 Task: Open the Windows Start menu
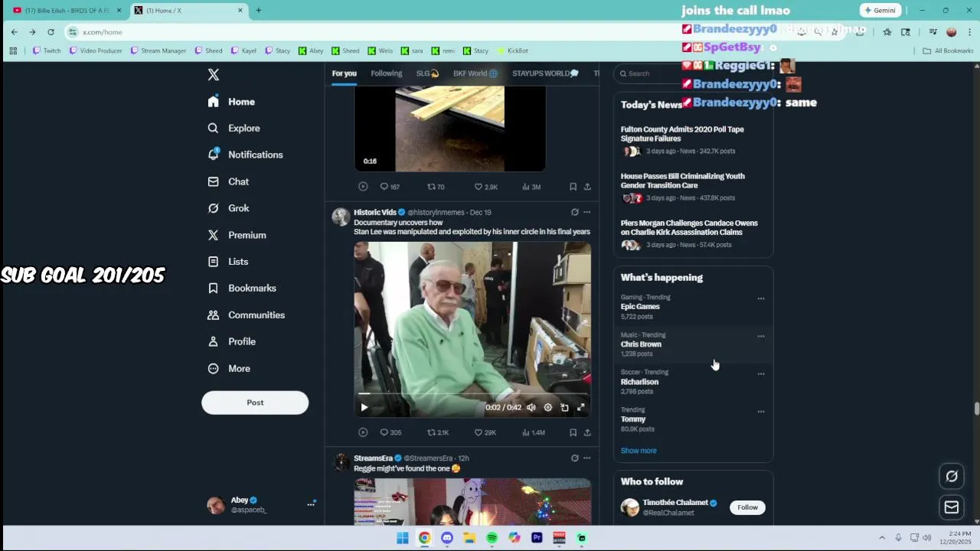click(403, 538)
